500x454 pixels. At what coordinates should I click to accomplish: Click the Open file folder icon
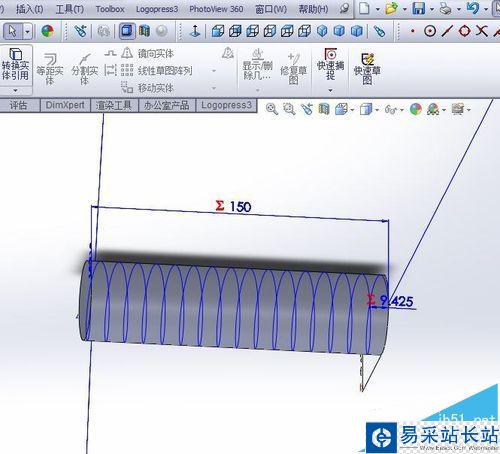click(x=391, y=8)
